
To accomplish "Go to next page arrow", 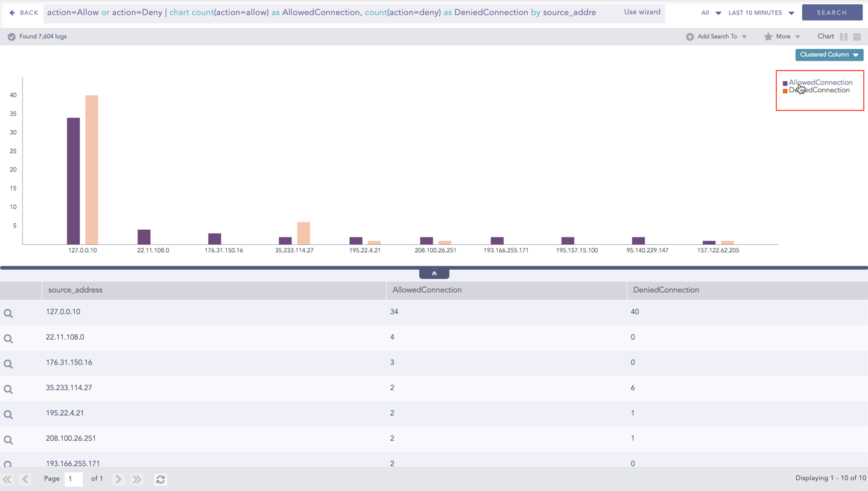I will pos(119,480).
